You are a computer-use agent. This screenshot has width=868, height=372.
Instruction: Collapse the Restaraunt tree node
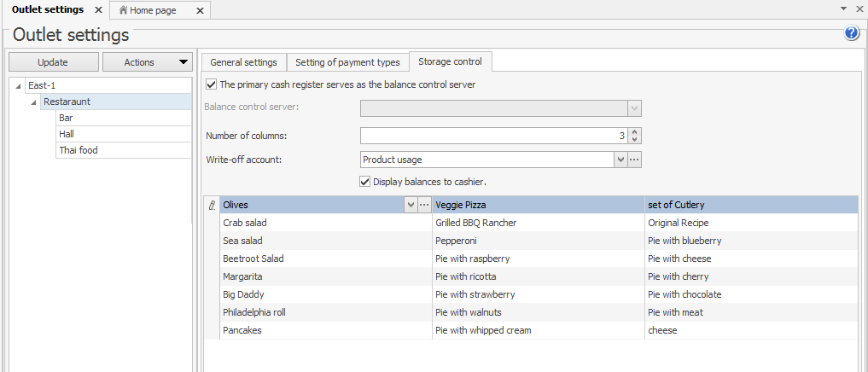click(x=34, y=102)
